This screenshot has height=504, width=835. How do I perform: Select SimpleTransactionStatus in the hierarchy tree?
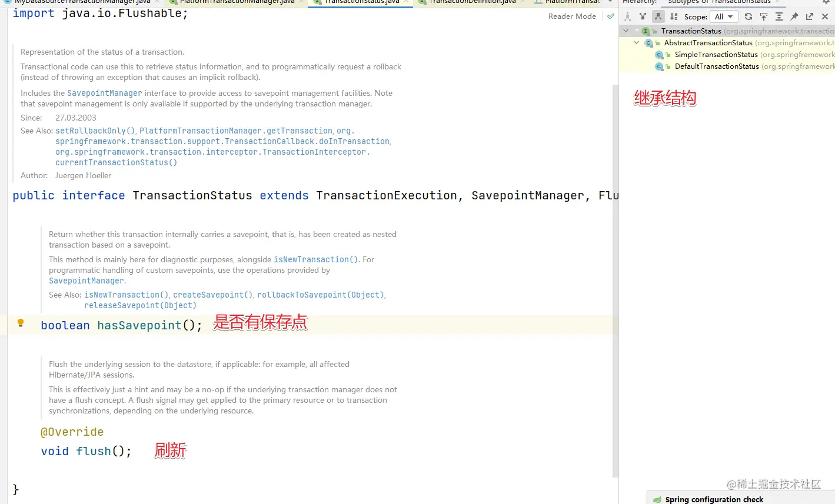[x=716, y=55]
